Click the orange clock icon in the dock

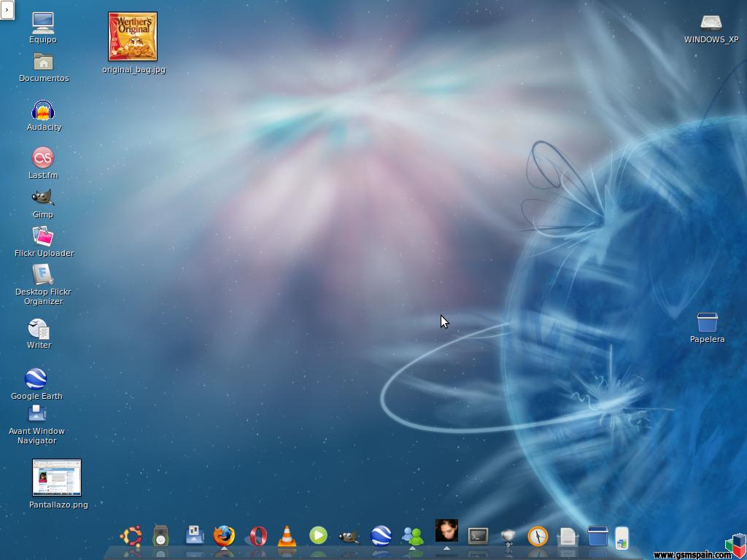[x=538, y=536]
